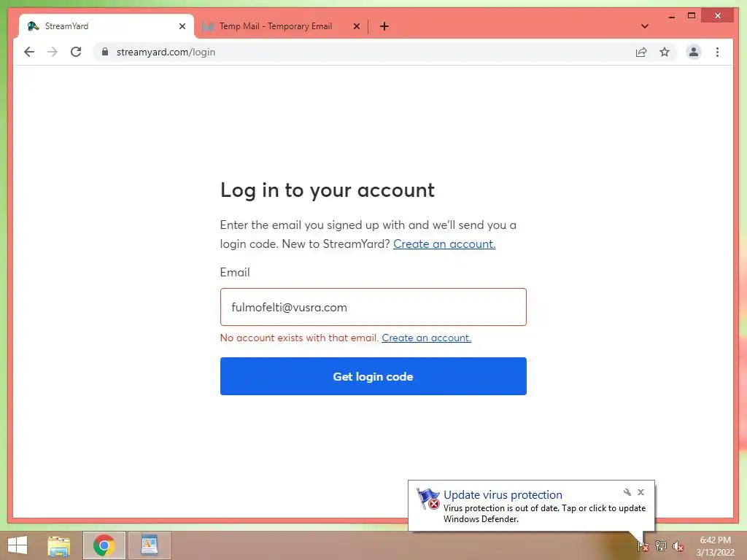The image size is (747, 560).
Task: Share this page using the share icon
Action: 641,52
